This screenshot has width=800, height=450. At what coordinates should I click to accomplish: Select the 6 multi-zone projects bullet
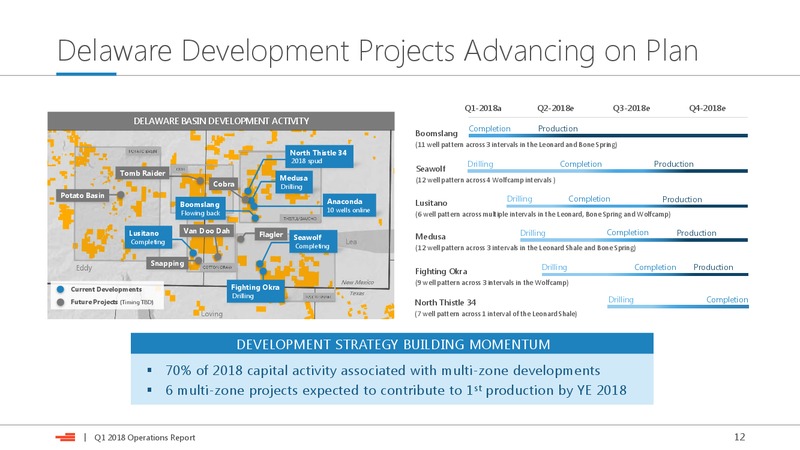396,390
